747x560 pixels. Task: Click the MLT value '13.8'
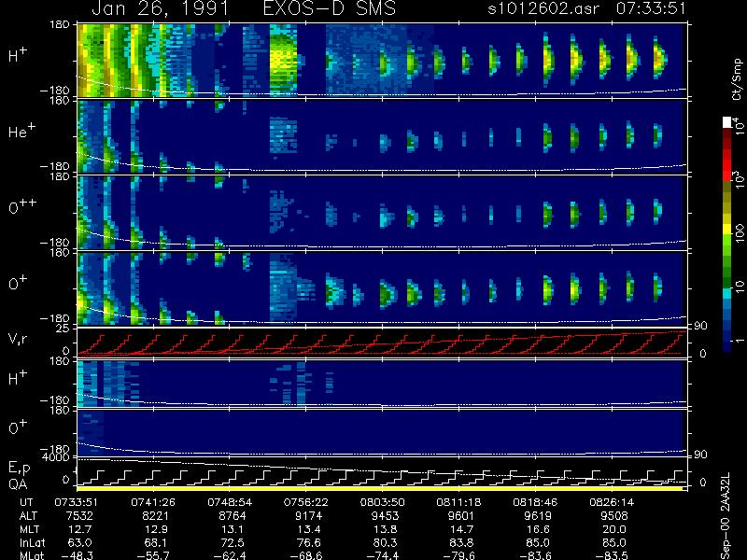[385, 529]
